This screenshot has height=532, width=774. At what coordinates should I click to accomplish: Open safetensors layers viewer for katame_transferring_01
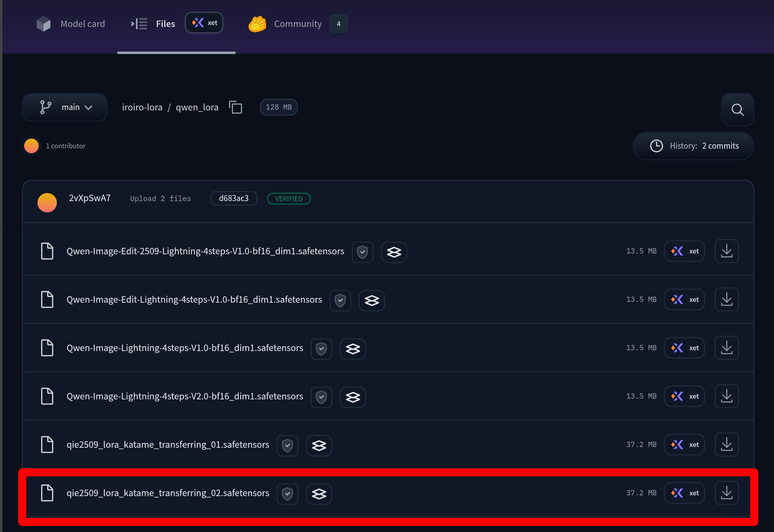(x=319, y=445)
